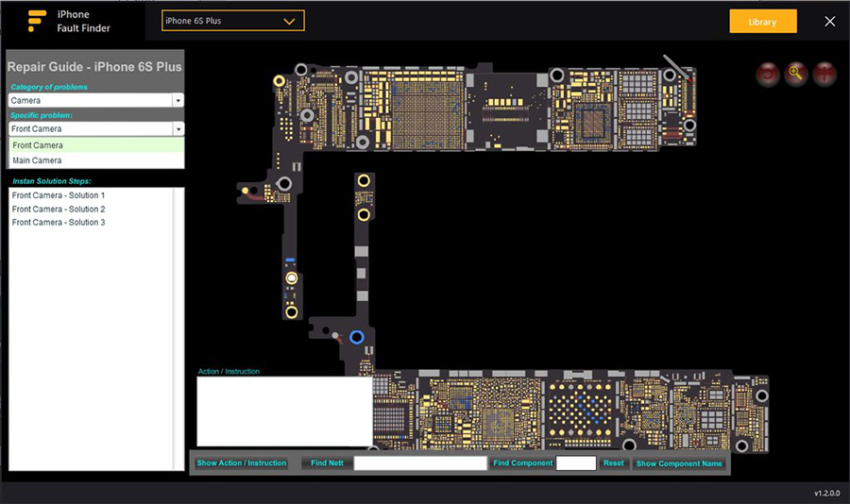This screenshot has width=850, height=504.
Task: Click the Find Nett button
Action: (327, 463)
